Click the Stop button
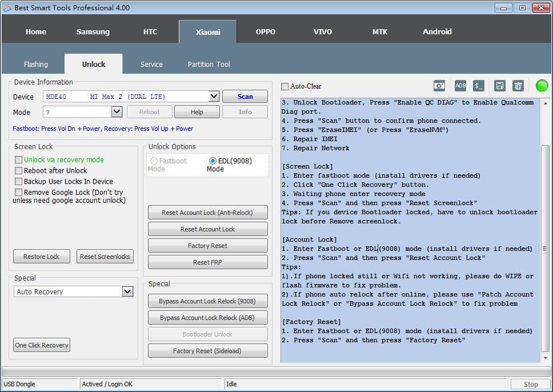Screen dimensions: 553x392 (530, 384)
